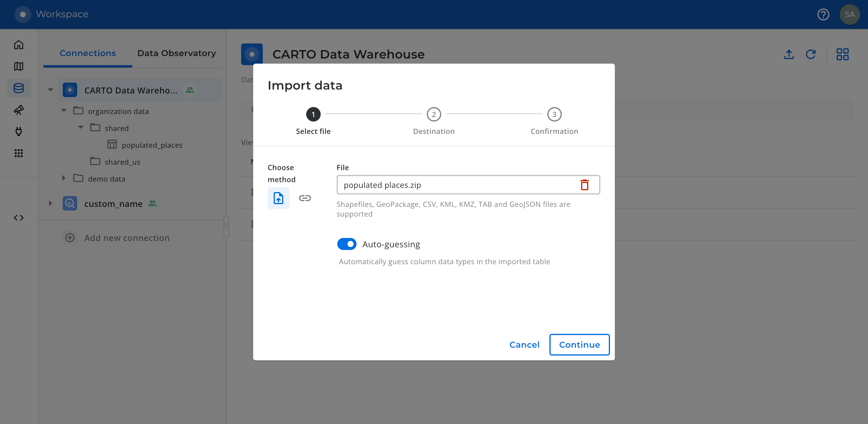Screen dimensions: 868x424
Task: Click the Cancel button
Action: coord(524,344)
